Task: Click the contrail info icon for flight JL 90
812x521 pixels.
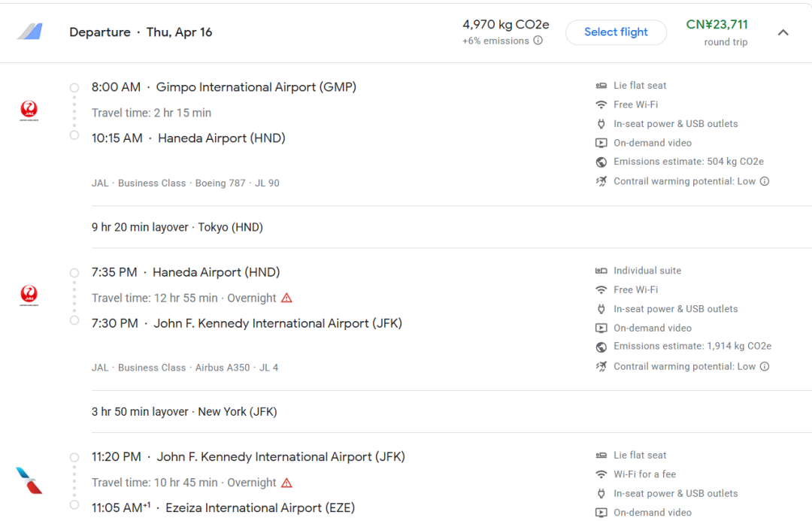Action: (x=765, y=181)
